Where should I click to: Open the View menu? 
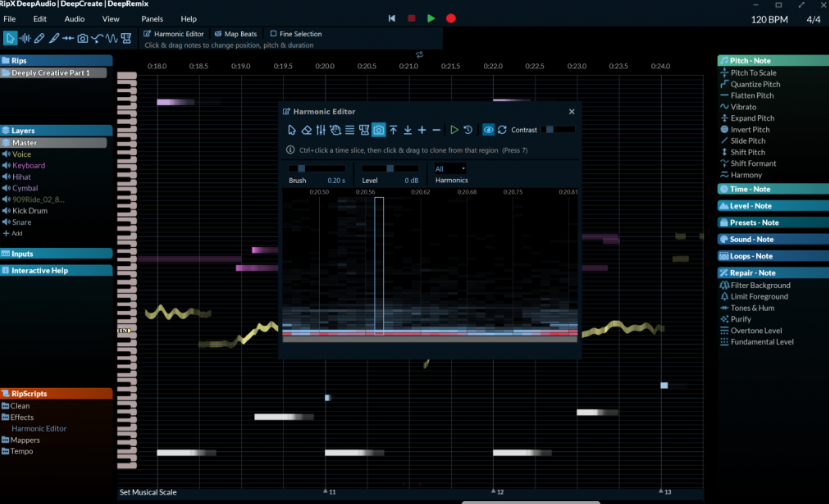pos(110,19)
